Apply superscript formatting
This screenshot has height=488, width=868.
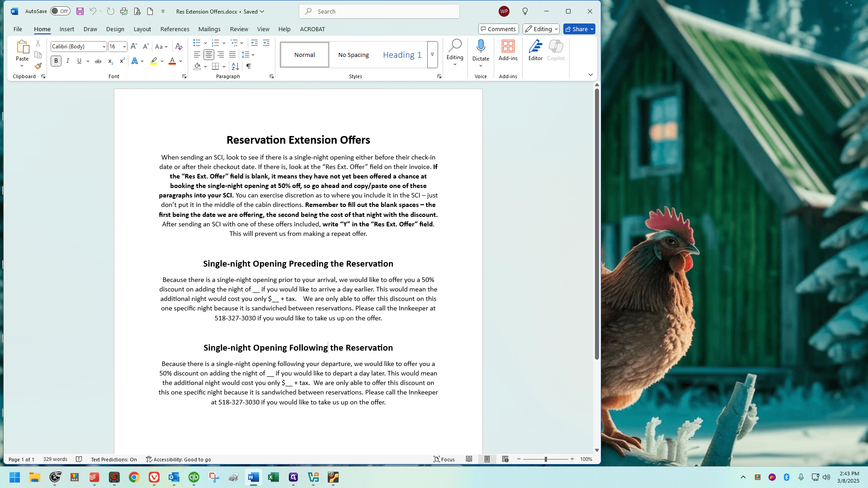click(122, 61)
